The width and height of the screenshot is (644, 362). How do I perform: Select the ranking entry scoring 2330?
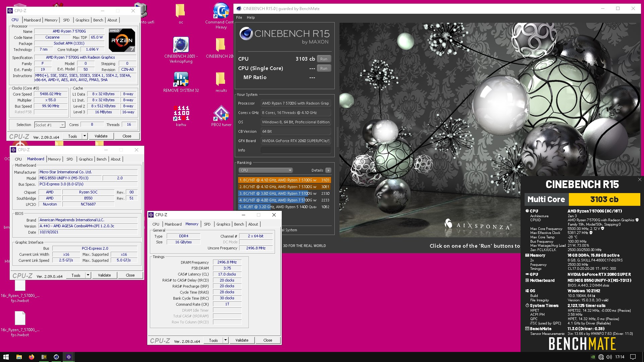click(284, 193)
